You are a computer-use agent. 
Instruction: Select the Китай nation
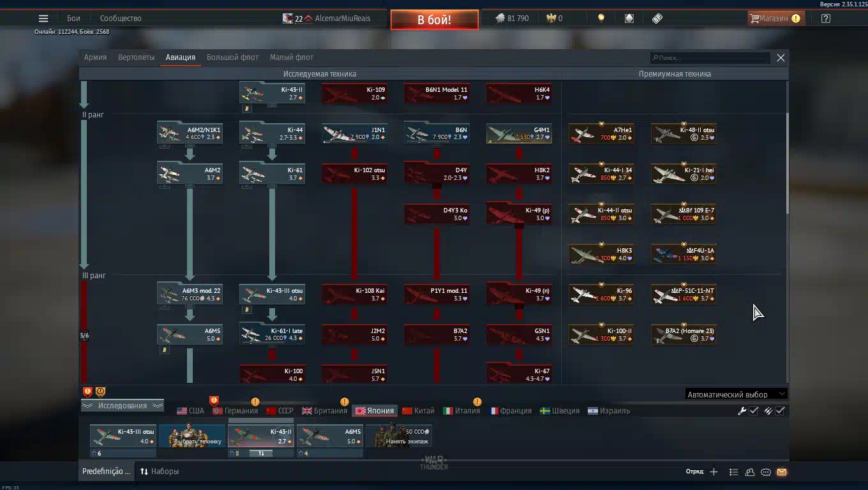pos(418,411)
